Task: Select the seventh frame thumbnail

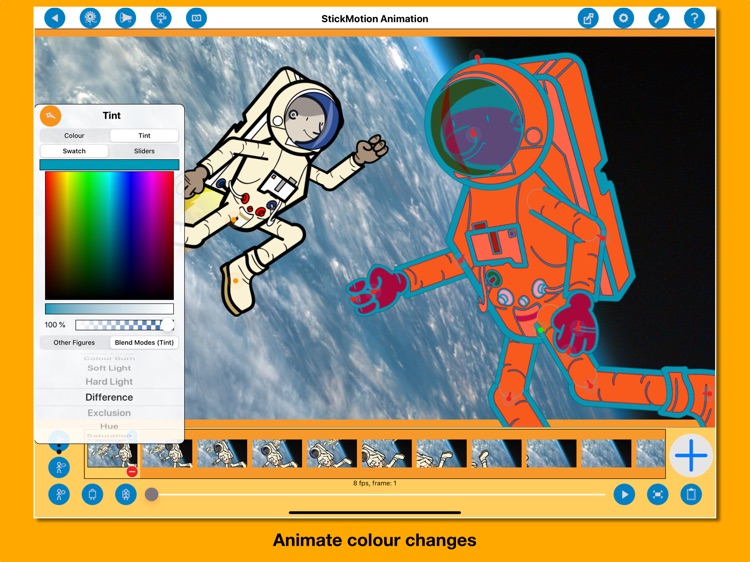Action: click(441, 454)
